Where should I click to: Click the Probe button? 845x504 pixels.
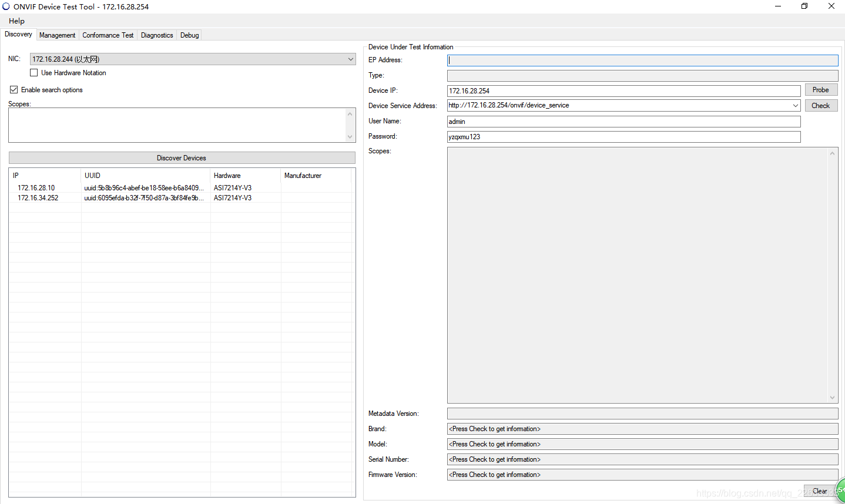(821, 90)
